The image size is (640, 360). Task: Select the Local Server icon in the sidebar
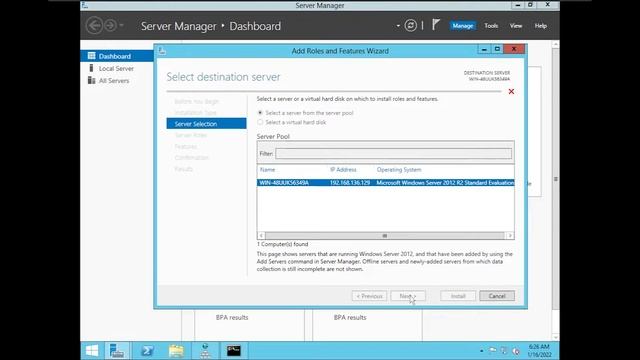pyautogui.click(x=91, y=68)
